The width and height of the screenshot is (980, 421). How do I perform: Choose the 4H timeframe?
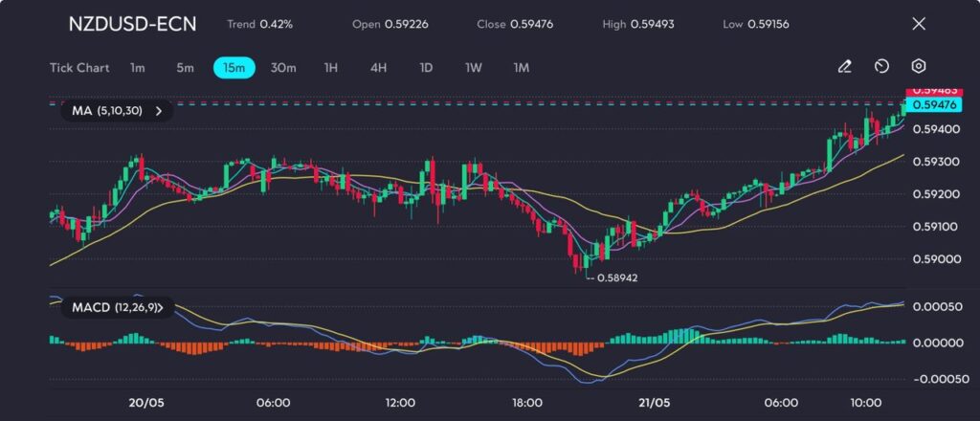379,68
